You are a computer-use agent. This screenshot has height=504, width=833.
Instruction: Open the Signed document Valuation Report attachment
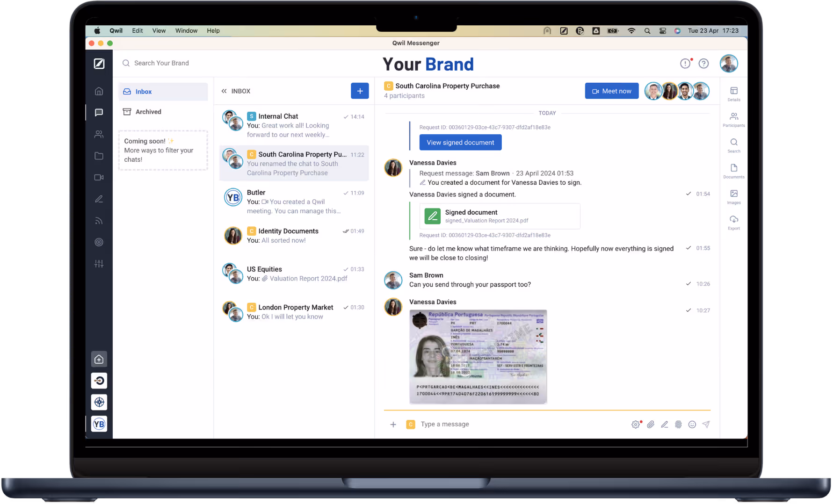pyautogui.click(x=500, y=216)
